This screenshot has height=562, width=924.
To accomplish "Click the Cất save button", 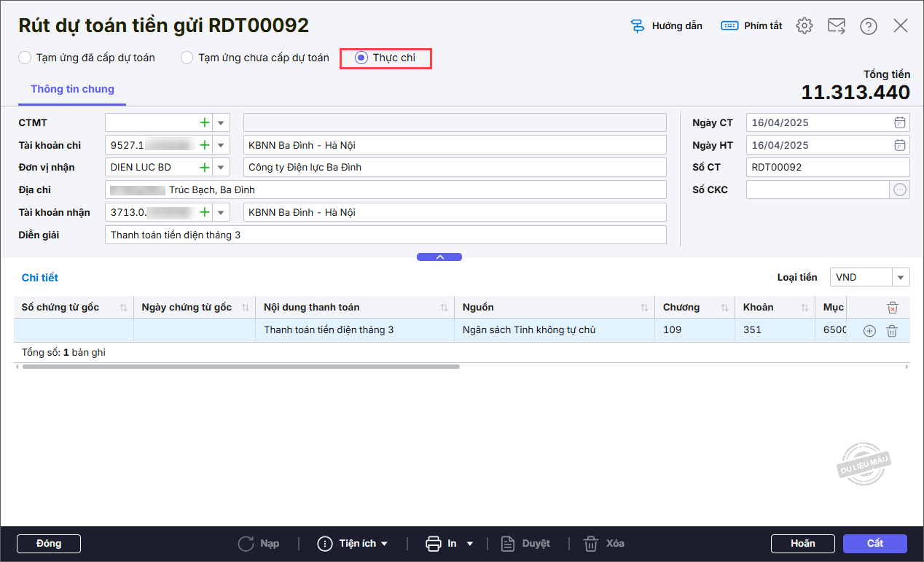I will click(x=874, y=544).
